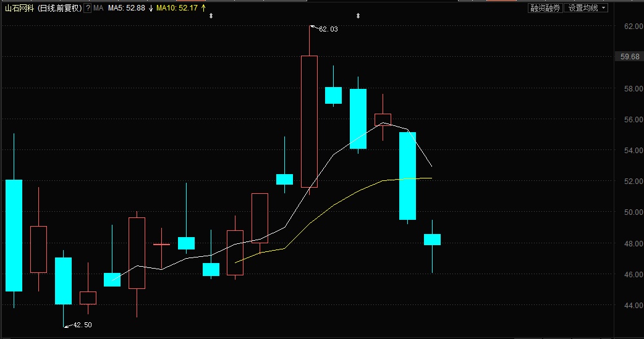The width and height of the screenshot is (644, 339).
Task: Click the yellow MA10: 52.17 value text
Action: tap(177, 8)
